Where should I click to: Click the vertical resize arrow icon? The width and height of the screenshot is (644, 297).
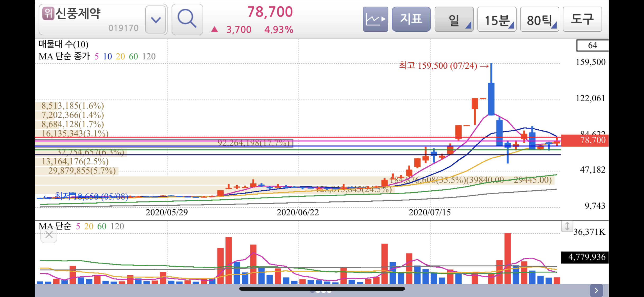pos(567,226)
